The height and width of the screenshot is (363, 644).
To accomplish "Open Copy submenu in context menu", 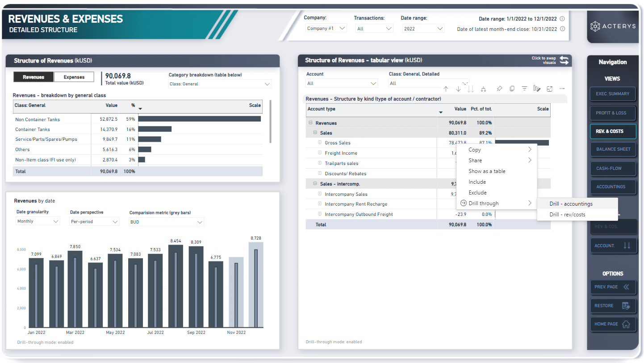I will pos(497,150).
